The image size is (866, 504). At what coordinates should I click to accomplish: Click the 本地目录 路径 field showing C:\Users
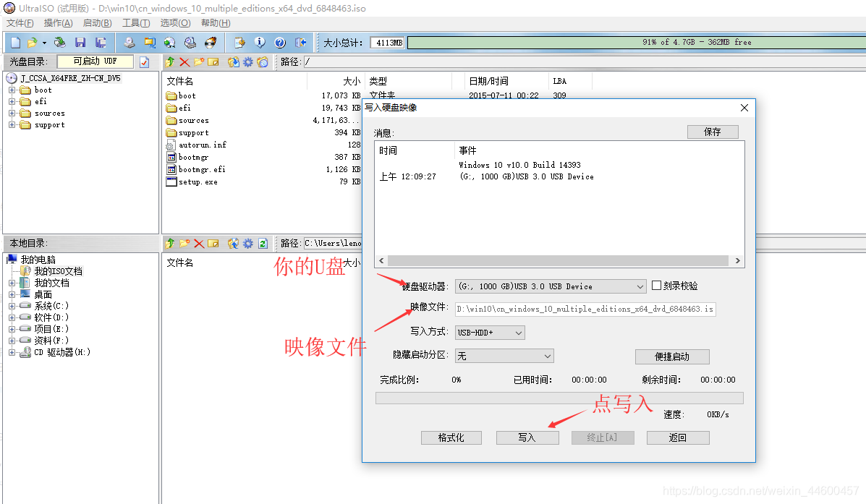[x=333, y=244]
